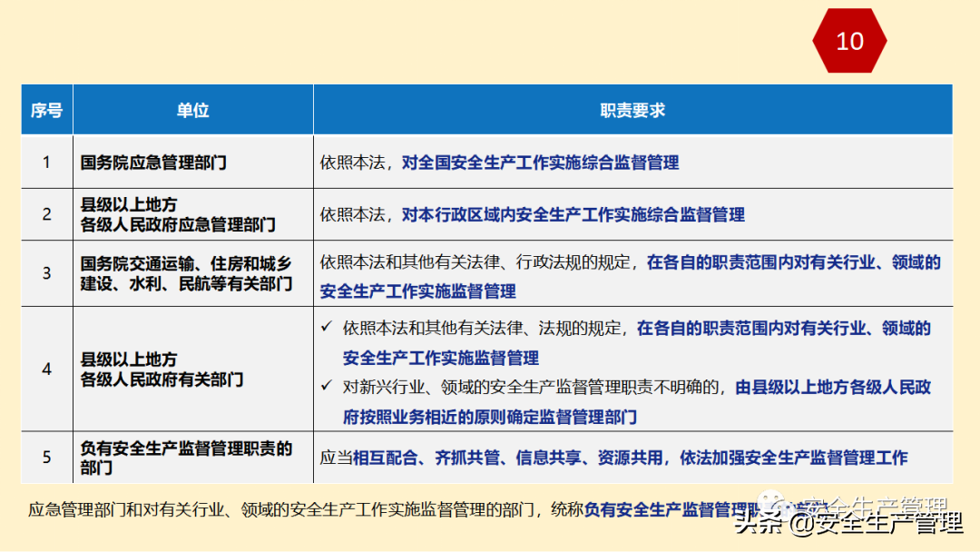Click the first checkmark bullet in row 4
The width and height of the screenshot is (980, 552).
click(x=328, y=330)
